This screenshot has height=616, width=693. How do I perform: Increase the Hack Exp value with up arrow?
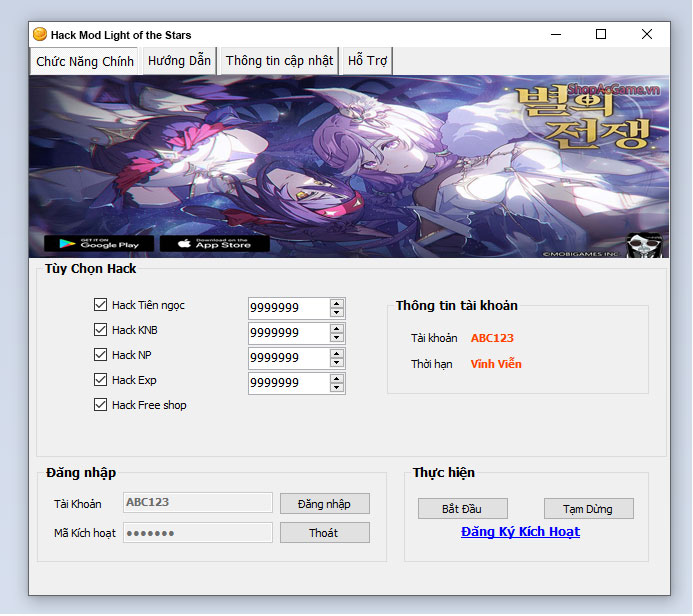click(x=337, y=379)
